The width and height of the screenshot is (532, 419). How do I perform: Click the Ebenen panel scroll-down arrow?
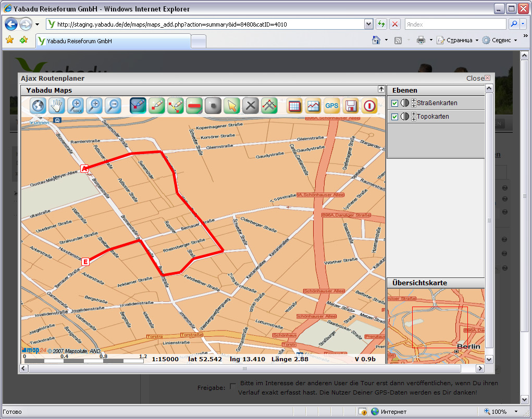tap(489, 359)
